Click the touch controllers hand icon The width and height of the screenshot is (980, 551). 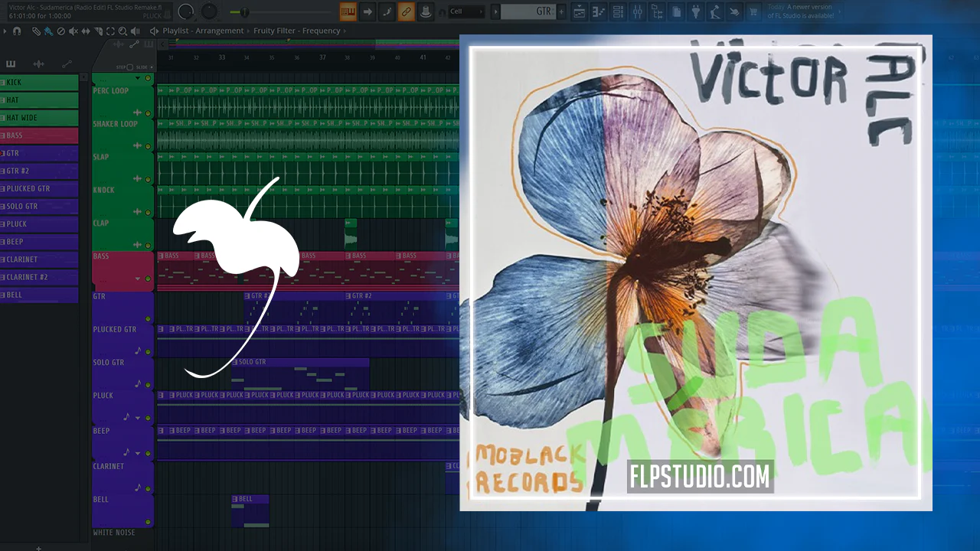pos(734,11)
